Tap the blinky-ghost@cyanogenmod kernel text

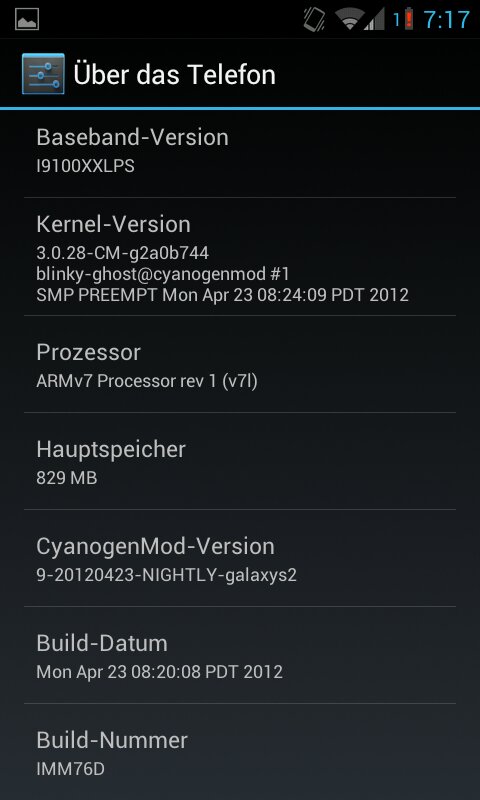[163, 274]
